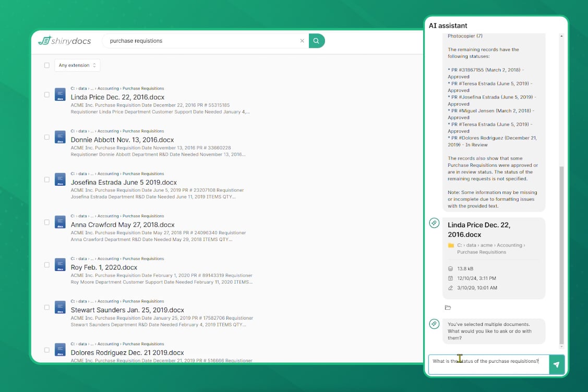
Task: Click the document icon beside Dolores Rodriguez file
Action: coord(59,350)
